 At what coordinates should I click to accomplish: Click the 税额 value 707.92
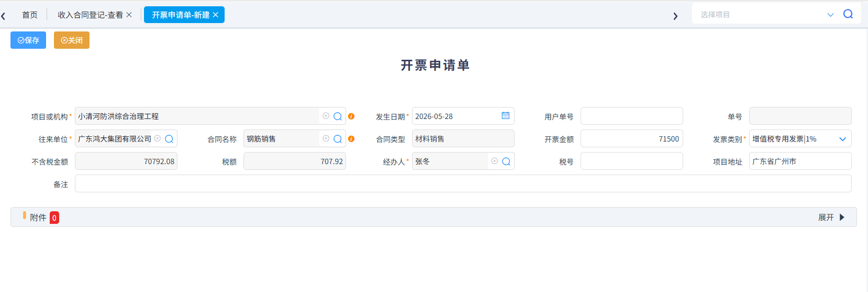point(332,161)
